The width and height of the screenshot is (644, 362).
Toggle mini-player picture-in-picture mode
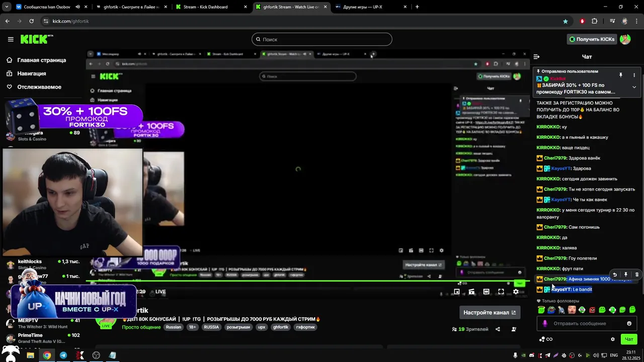457,292
